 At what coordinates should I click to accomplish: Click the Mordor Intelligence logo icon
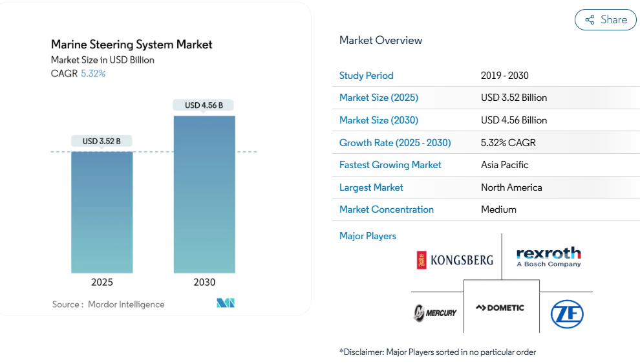(x=226, y=303)
